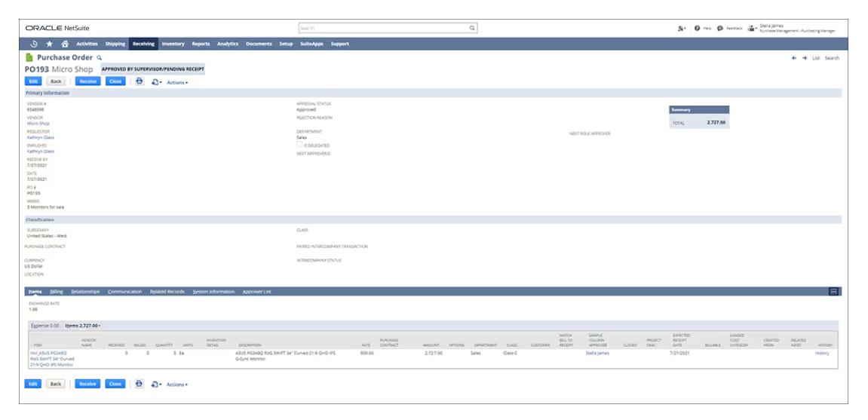Open the Help question mark icon
The height and width of the screenshot is (420, 868).
[x=697, y=28]
